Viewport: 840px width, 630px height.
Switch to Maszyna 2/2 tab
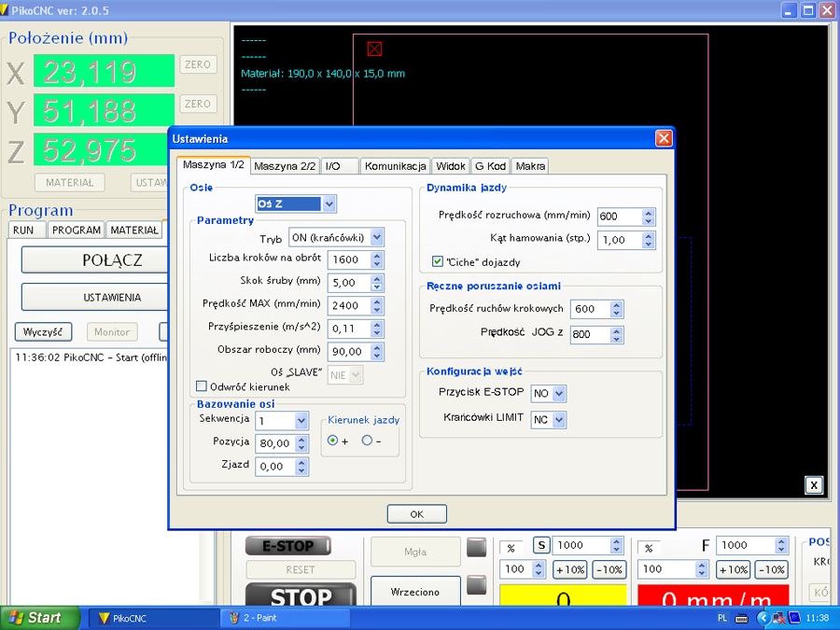[x=285, y=166]
